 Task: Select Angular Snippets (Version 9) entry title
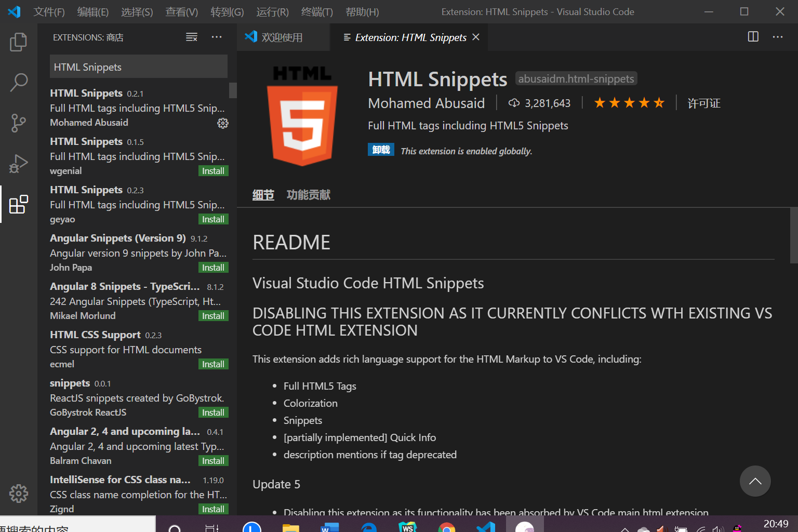pyautogui.click(x=118, y=238)
